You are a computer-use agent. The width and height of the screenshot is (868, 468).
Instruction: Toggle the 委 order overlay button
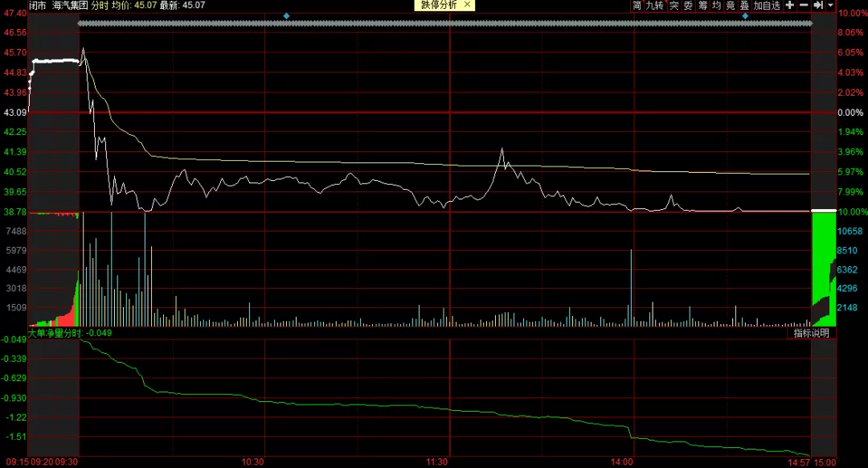tap(689, 6)
